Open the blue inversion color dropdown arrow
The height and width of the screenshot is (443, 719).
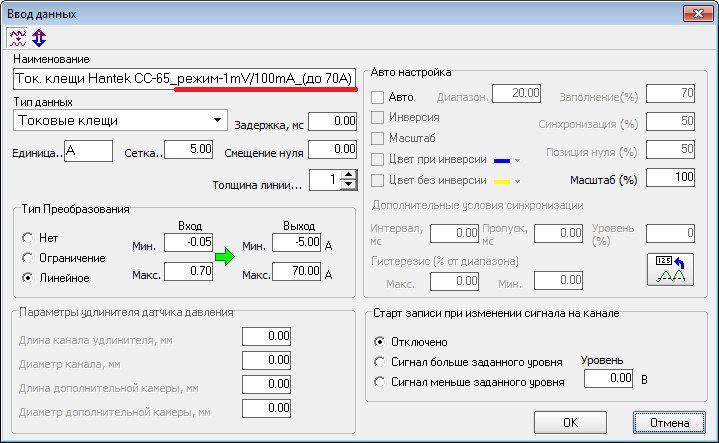click(518, 161)
